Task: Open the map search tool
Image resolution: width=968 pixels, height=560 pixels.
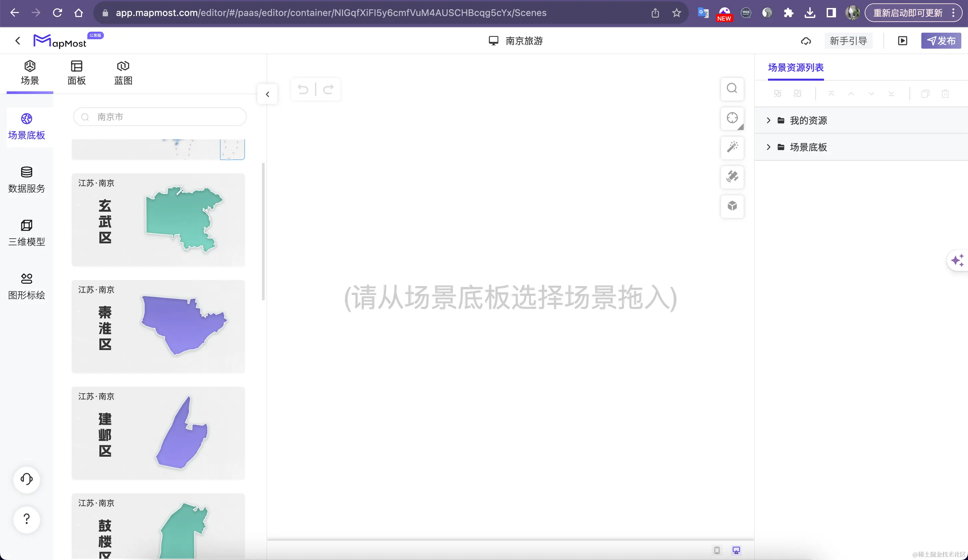Action: 732,89
